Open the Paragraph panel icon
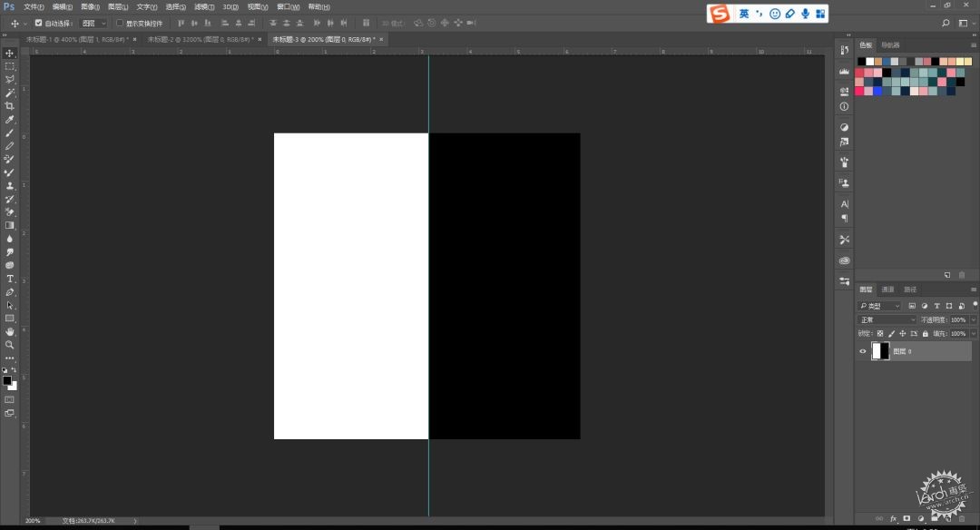This screenshot has height=530, width=980. pyautogui.click(x=845, y=219)
